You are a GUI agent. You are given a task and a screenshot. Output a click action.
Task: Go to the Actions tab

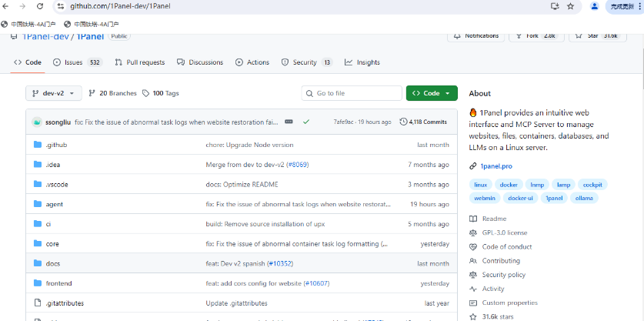click(252, 62)
